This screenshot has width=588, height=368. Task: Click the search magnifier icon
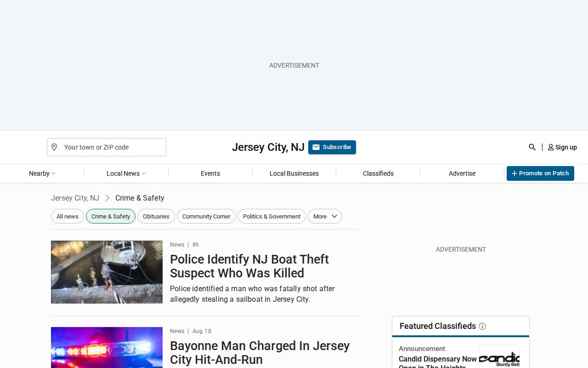[x=532, y=147]
